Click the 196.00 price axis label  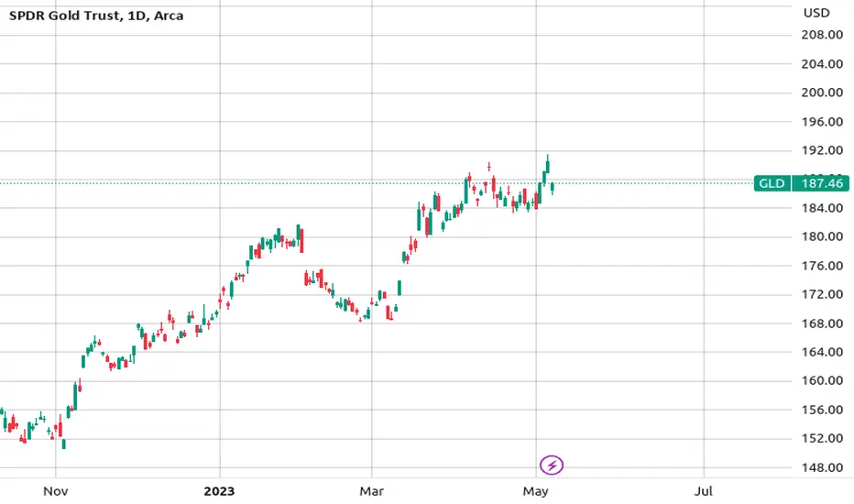pyautogui.click(x=822, y=122)
